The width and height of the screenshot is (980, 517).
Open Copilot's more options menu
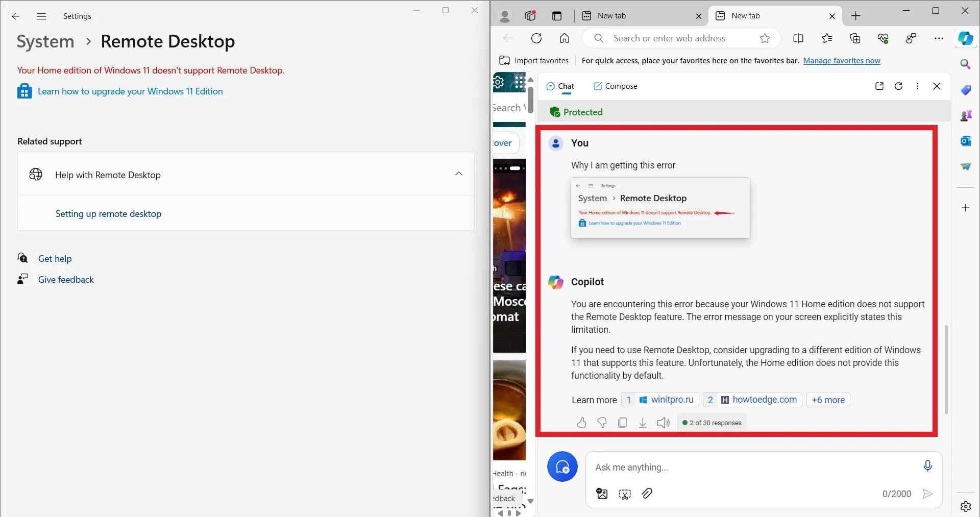(918, 86)
